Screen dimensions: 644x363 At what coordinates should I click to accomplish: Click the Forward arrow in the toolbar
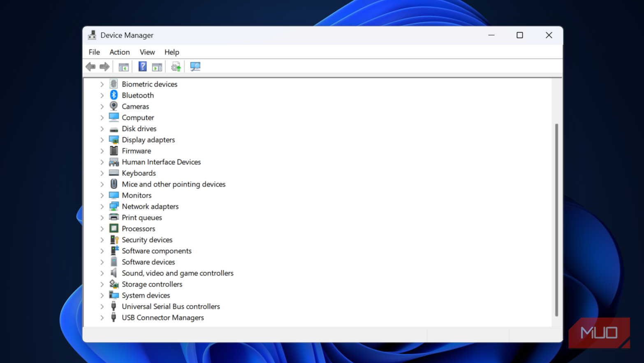104,67
